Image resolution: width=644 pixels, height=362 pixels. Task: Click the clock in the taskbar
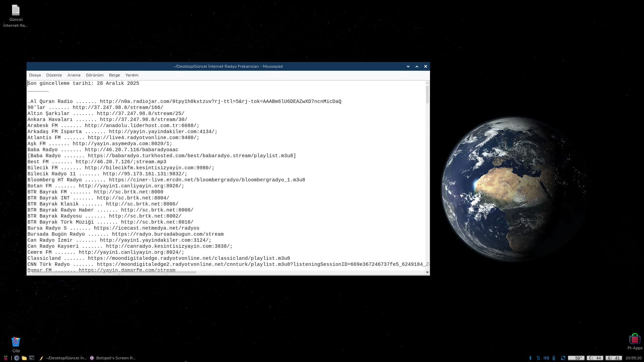(633, 358)
